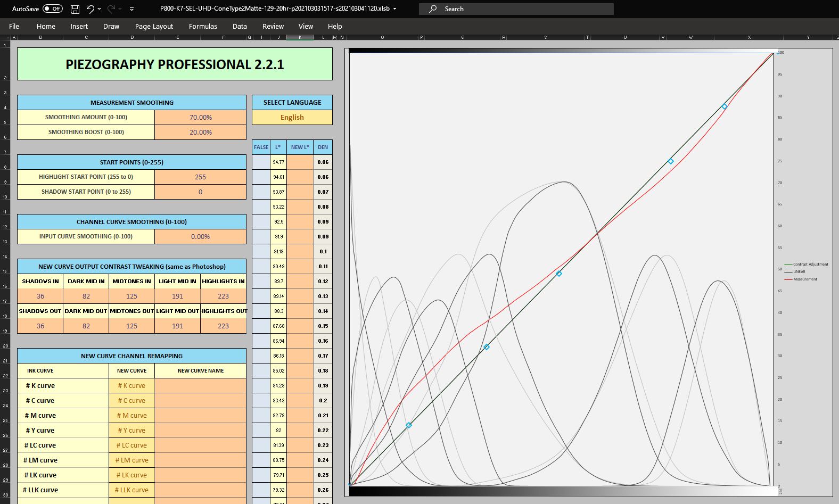Screen dimensions: 839x504
Task: Select the column K header
Action: (x=300, y=37)
